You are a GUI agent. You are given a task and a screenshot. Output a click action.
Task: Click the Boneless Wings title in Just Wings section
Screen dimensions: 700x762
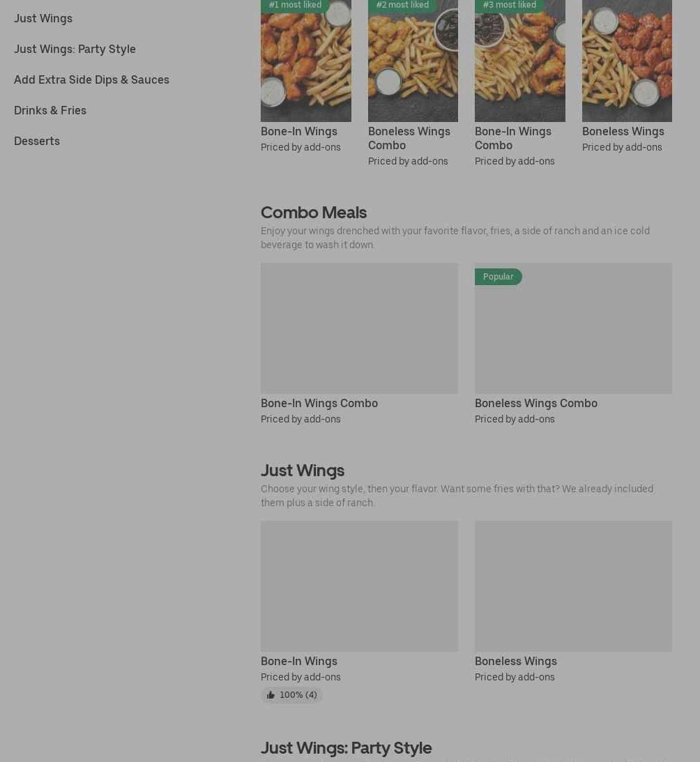(516, 662)
